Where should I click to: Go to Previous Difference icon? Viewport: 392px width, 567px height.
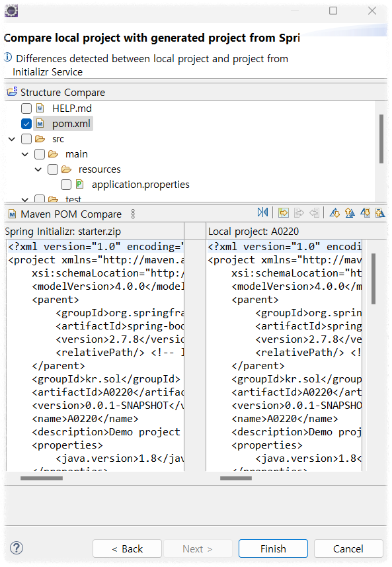[x=350, y=212]
